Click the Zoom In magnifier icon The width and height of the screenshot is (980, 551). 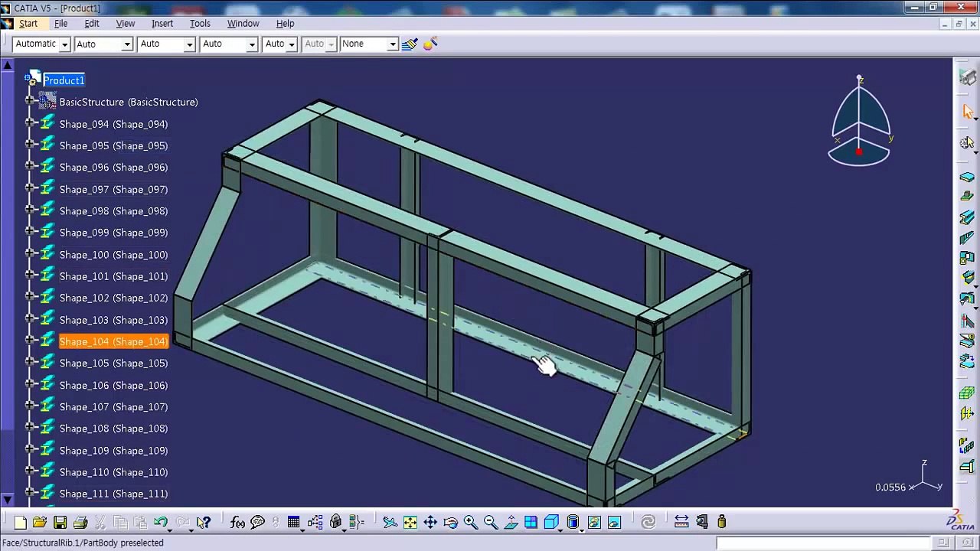point(470,523)
